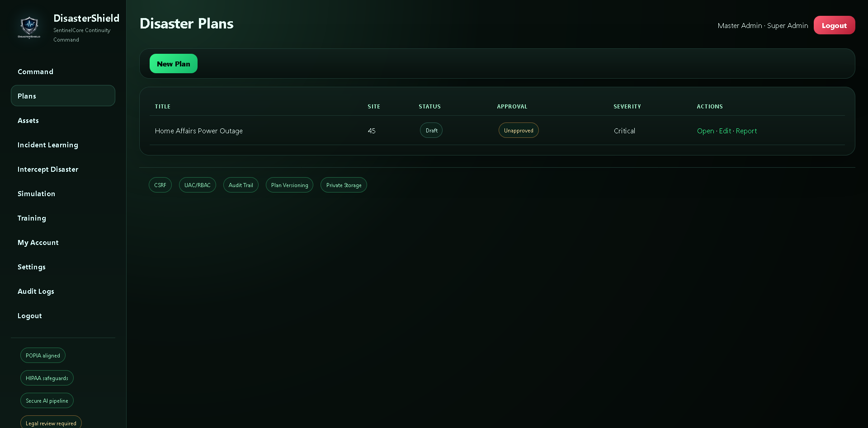Click the Home Affairs Power Outage title cell

(199, 131)
